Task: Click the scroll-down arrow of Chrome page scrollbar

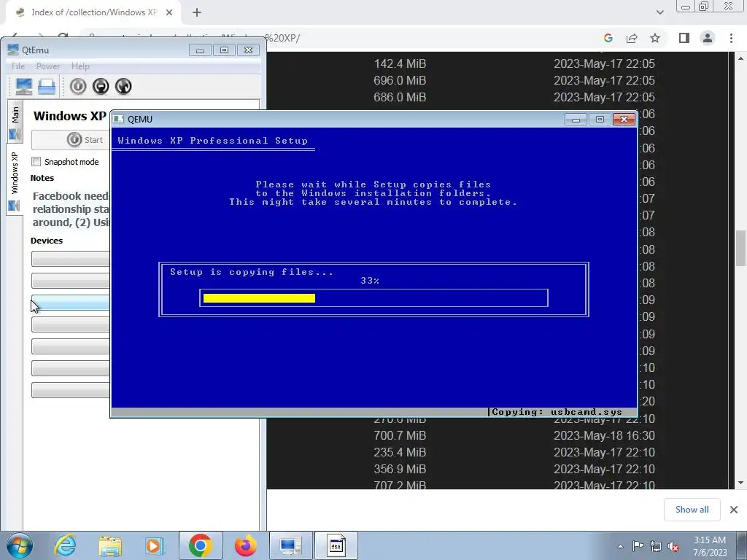Action: [x=740, y=483]
